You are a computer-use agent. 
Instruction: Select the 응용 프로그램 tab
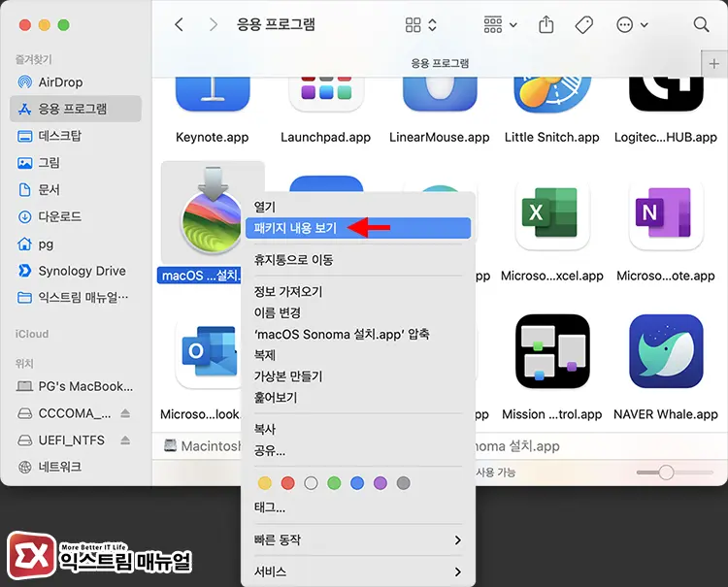point(440,63)
